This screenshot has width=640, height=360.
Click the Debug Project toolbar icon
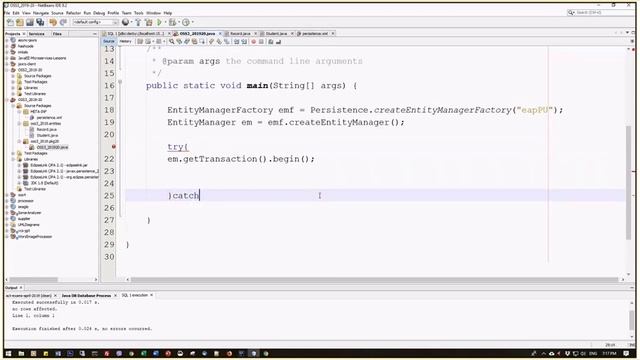[173, 22]
